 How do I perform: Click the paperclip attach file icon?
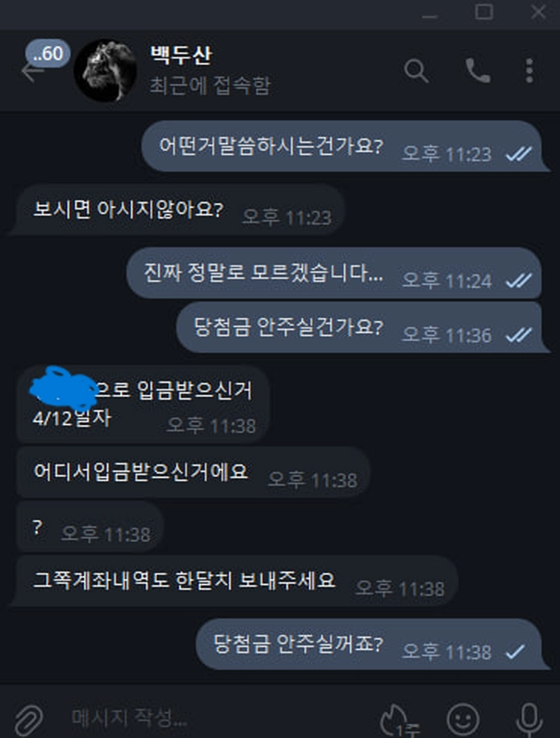(x=29, y=719)
